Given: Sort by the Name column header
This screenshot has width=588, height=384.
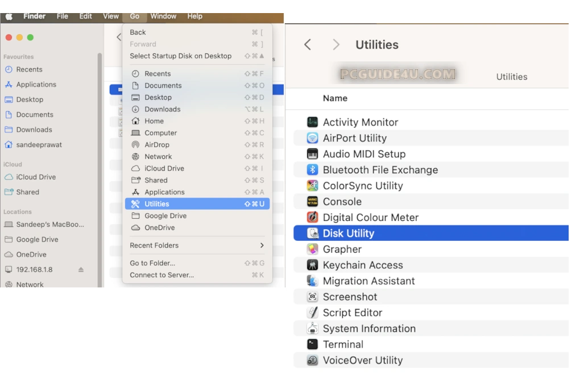Looking at the screenshot, I should point(335,98).
